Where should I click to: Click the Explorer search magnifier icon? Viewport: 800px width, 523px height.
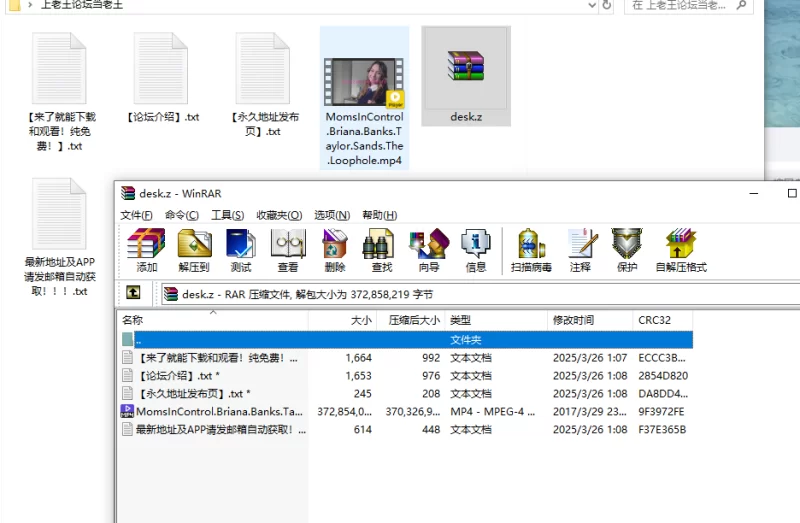[742, 5]
